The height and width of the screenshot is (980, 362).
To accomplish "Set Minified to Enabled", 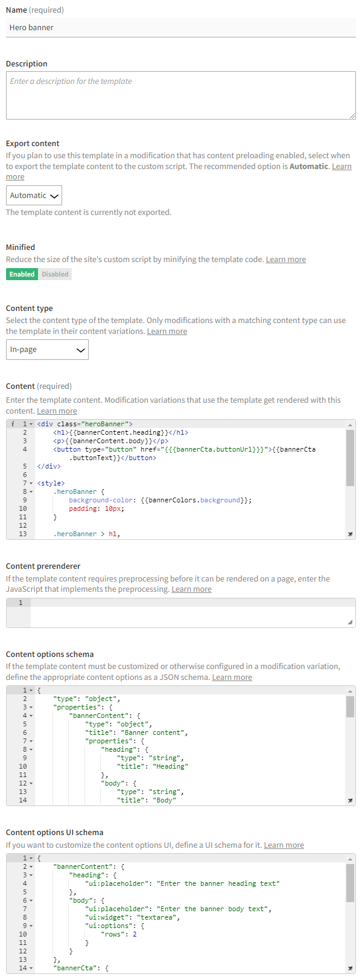I will pos(22,274).
